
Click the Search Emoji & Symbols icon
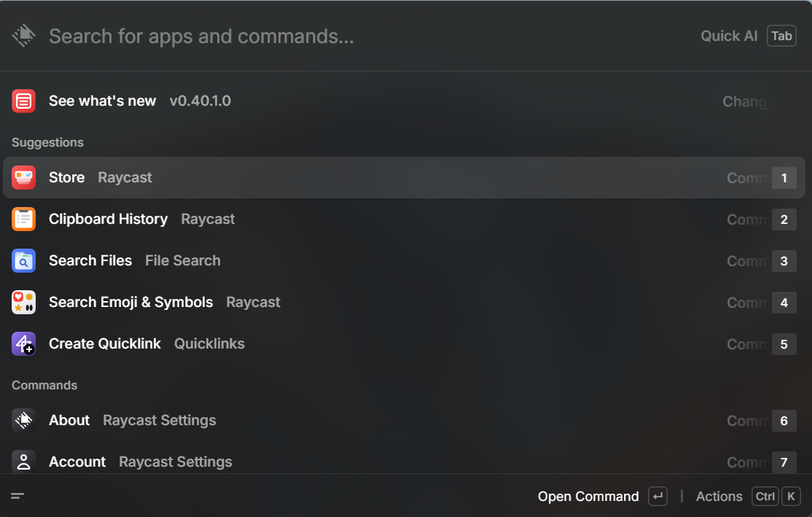23,302
